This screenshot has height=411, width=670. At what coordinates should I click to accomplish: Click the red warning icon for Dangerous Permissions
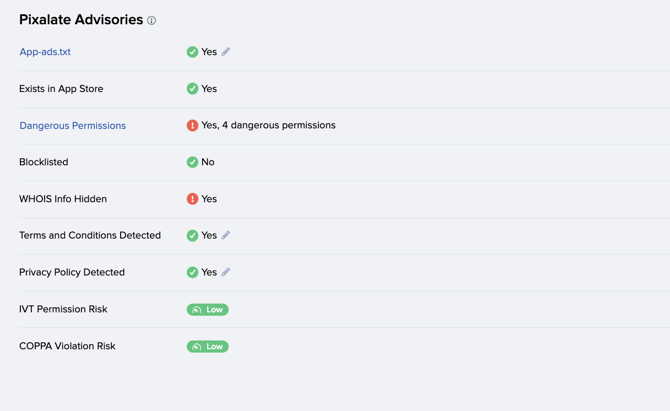tap(192, 125)
